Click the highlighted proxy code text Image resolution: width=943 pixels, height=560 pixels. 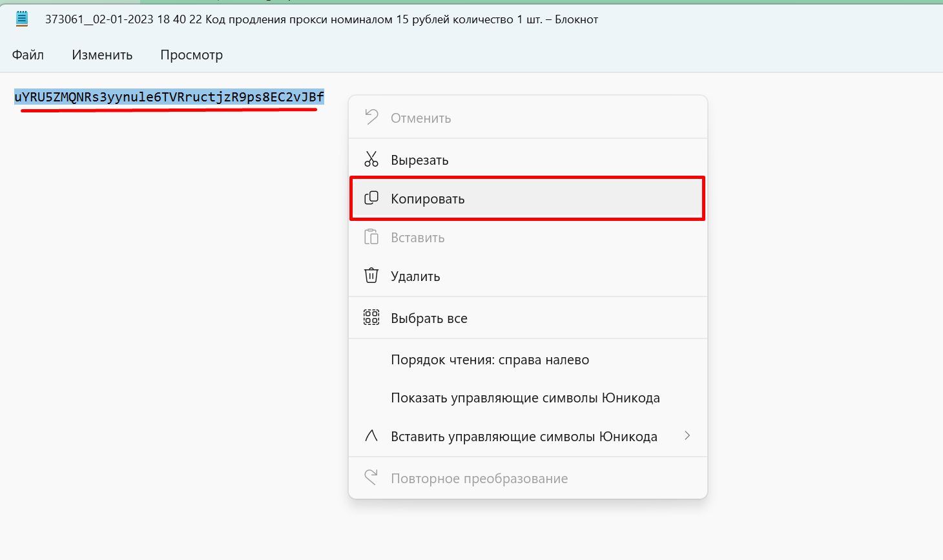pyautogui.click(x=169, y=98)
